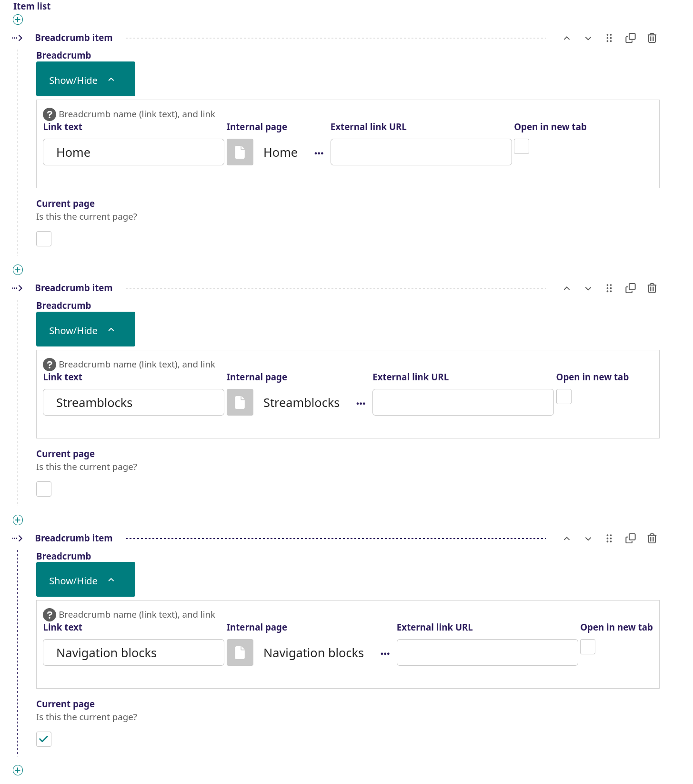Toggle Show/Hide in the Streamblocks breadcrumb
Image resolution: width=693 pixels, height=784 pixels.
[x=86, y=329]
